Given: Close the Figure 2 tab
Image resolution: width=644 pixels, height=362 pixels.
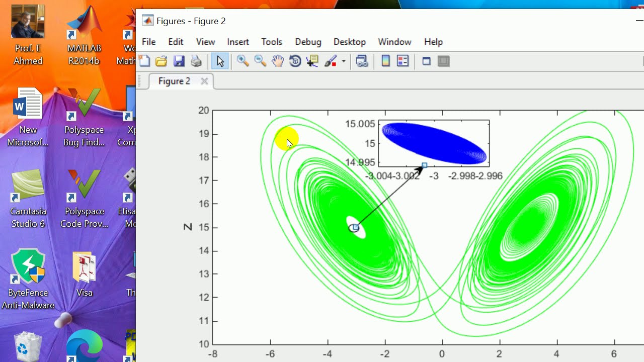Looking at the screenshot, I should click(204, 81).
